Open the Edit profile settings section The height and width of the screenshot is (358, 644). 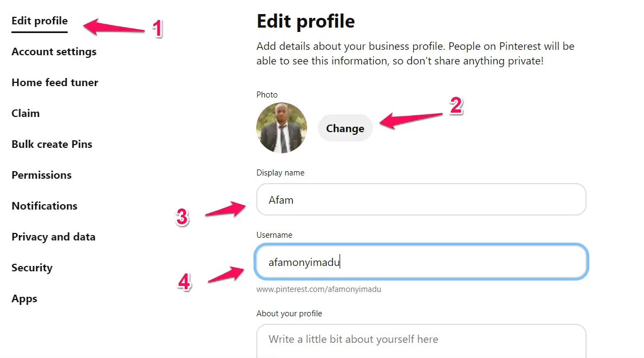point(40,21)
